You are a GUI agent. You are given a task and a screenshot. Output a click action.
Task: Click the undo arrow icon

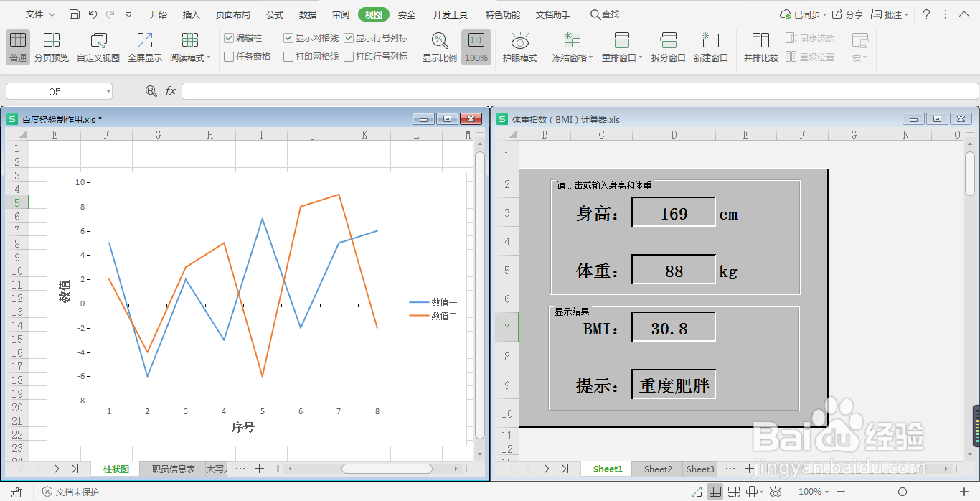pyautogui.click(x=93, y=14)
